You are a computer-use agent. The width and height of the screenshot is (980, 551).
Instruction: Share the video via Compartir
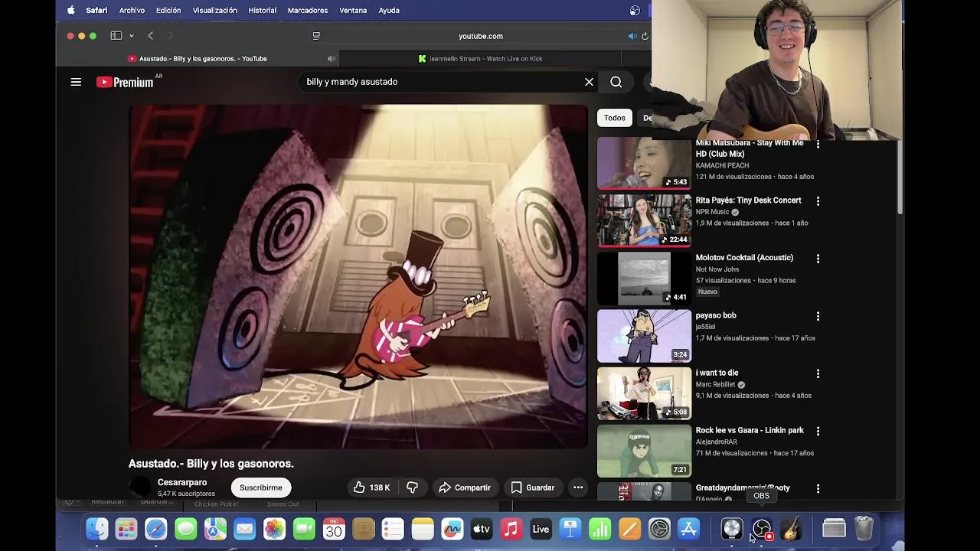coord(465,487)
